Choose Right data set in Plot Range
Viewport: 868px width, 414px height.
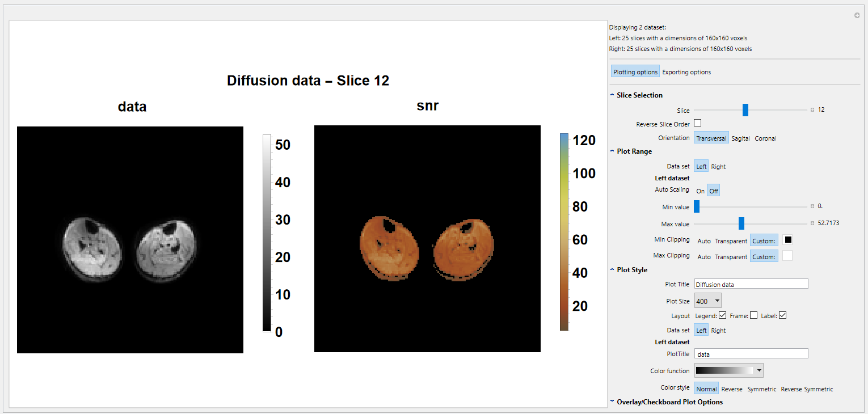click(718, 167)
